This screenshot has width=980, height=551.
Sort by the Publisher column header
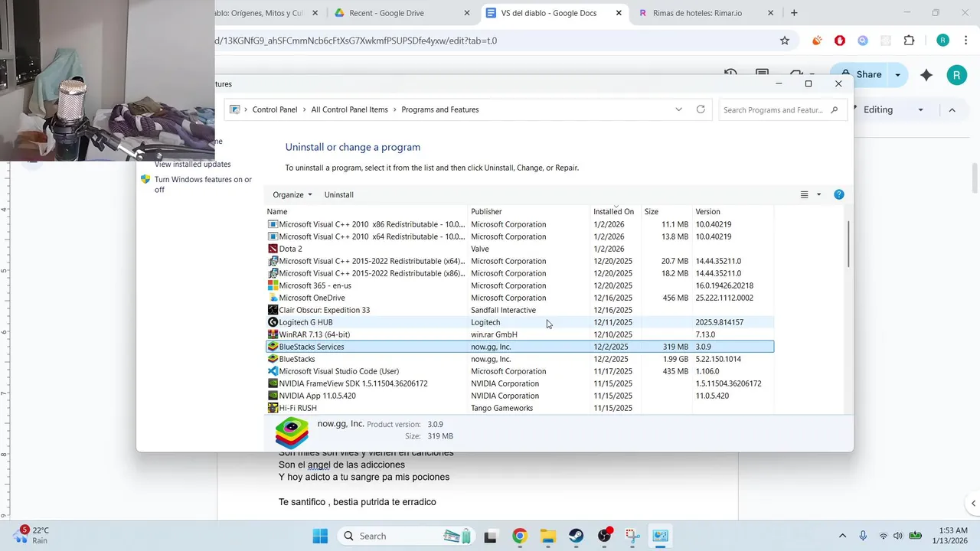pyautogui.click(x=529, y=211)
